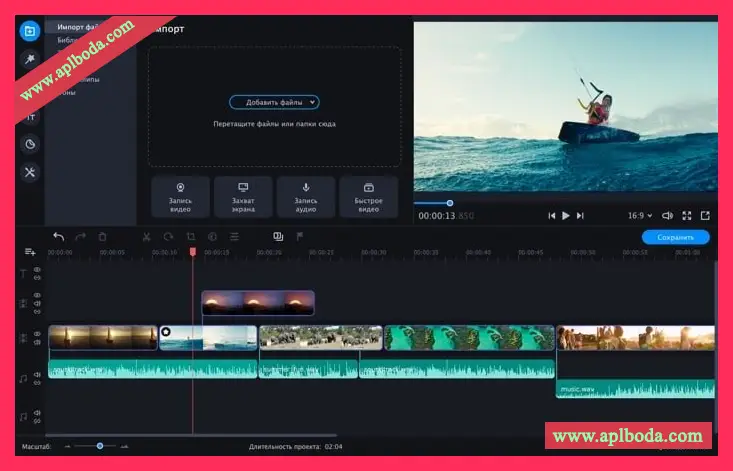Jump to the previous frame in the preview
The image size is (733, 471).
pos(552,215)
